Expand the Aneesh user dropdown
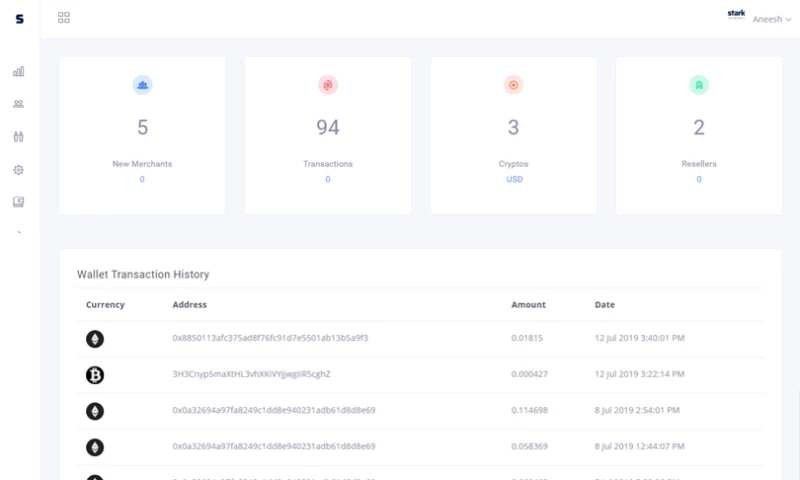This screenshot has width=800, height=480. click(772, 19)
